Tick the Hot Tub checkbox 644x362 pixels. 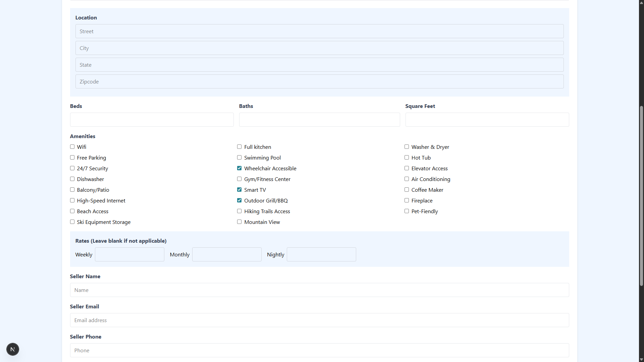tap(407, 158)
